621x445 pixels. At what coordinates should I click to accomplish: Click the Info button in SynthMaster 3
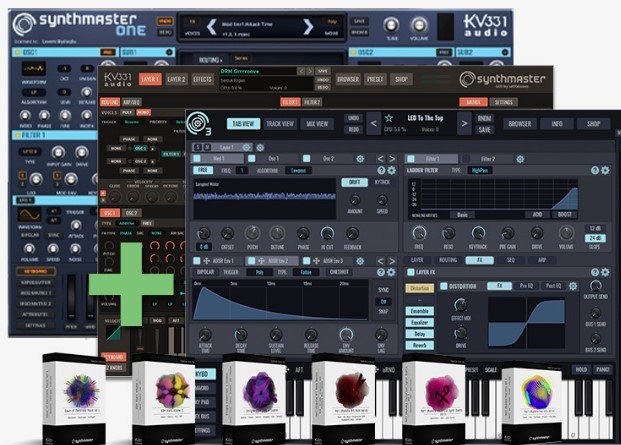pos(557,124)
